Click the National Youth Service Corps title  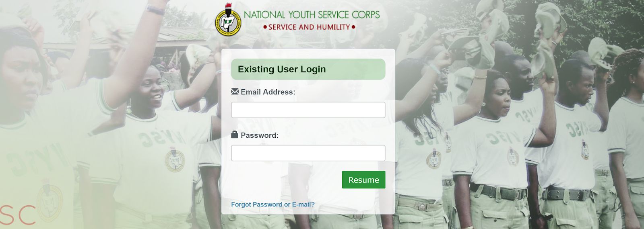coord(312,15)
